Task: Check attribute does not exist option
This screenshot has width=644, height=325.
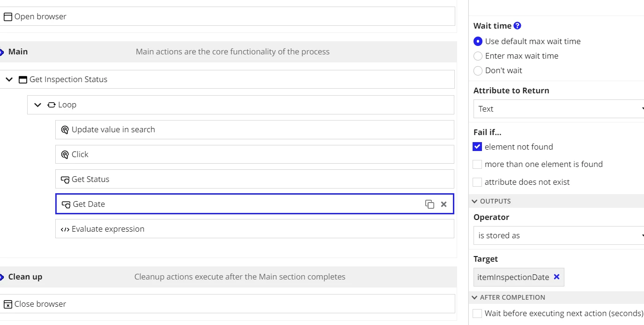Action: (477, 182)
